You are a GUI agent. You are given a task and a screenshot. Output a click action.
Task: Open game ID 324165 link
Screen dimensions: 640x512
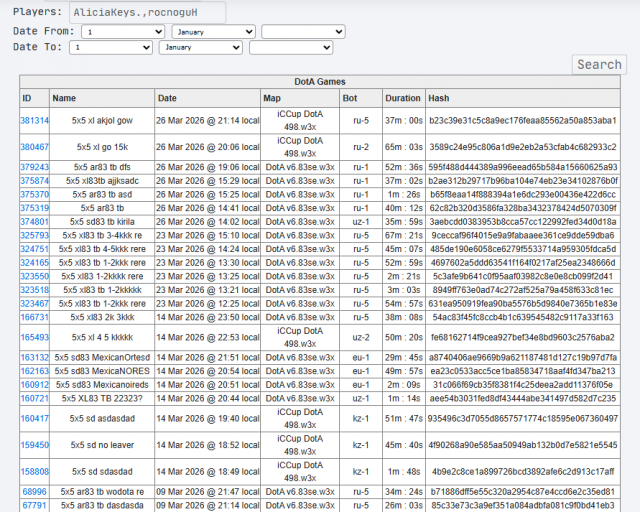pos(35,263)
